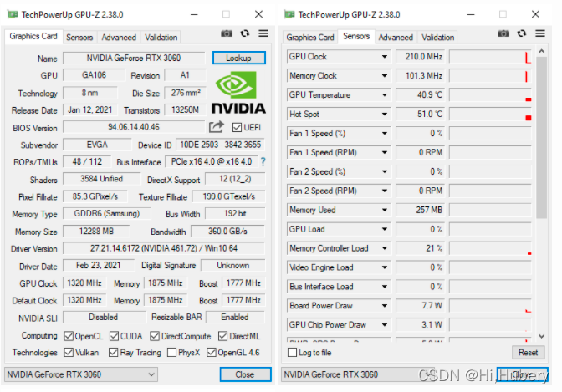This screenshot has width=562, height=392.
Task: Click Subvendor value EVGA
Action: [x=97, y=145]
